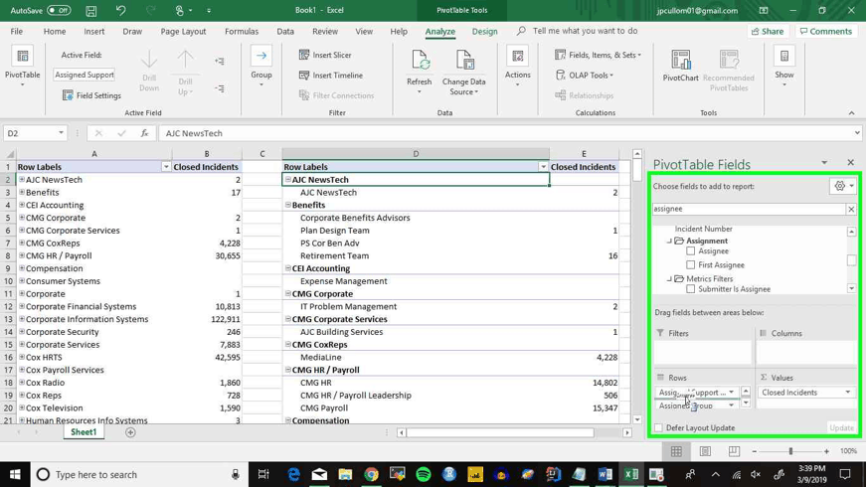868x487 pixels.
Task: Switch to Page Break Preview in status bar
Action: tap(734, 451)
